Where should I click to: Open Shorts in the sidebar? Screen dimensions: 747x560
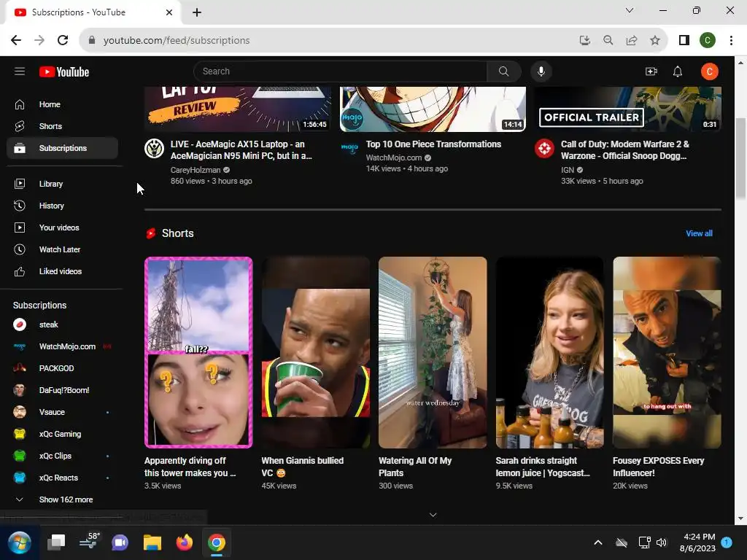63,126
